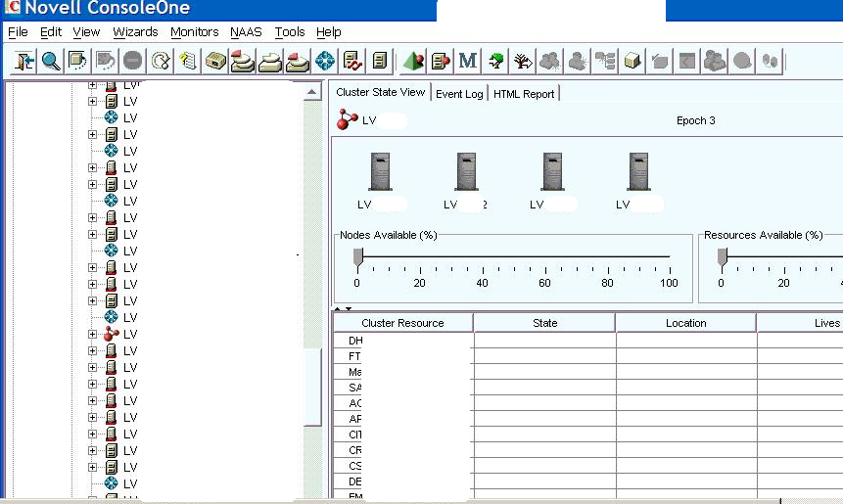This screenshot has height=504, width=843.
Task: Click the ConsoleOne title bar logo
Action: click(x=12, y=7)
